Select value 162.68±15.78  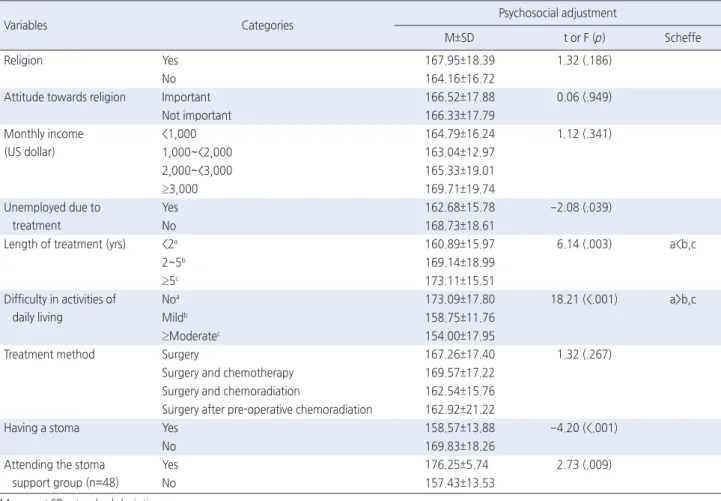pyautogui.click(x=460, y=207)
